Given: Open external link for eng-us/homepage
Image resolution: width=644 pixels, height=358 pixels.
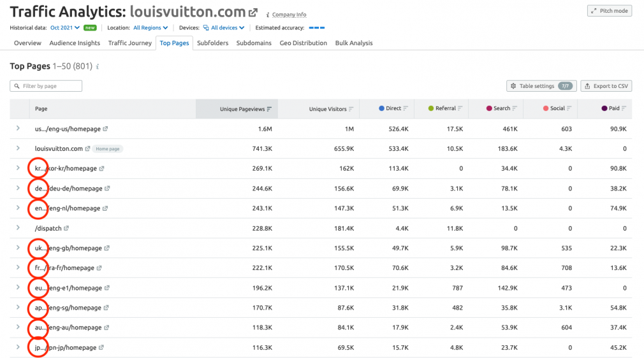Looking at the screenshot, I should 106,129.
